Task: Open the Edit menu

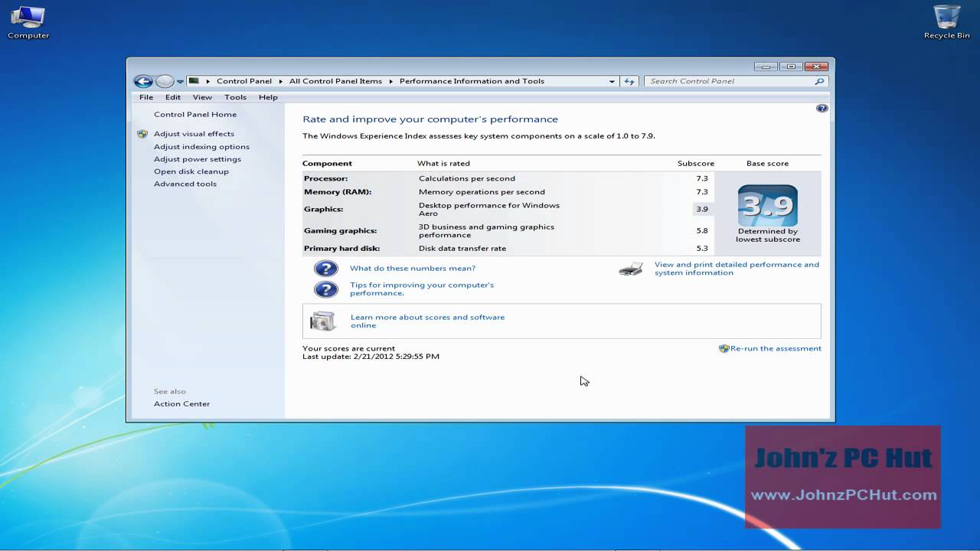Action: tap(173, 97)
